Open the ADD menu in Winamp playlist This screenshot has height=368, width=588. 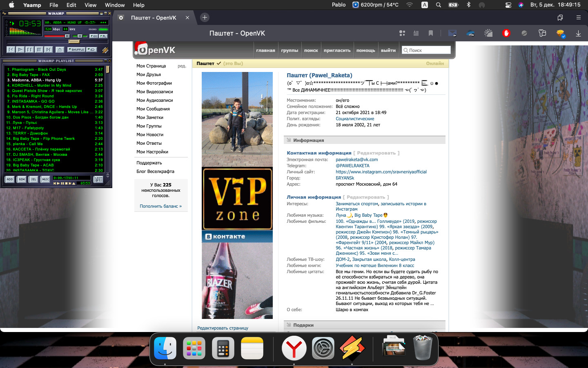pos(9,179)
